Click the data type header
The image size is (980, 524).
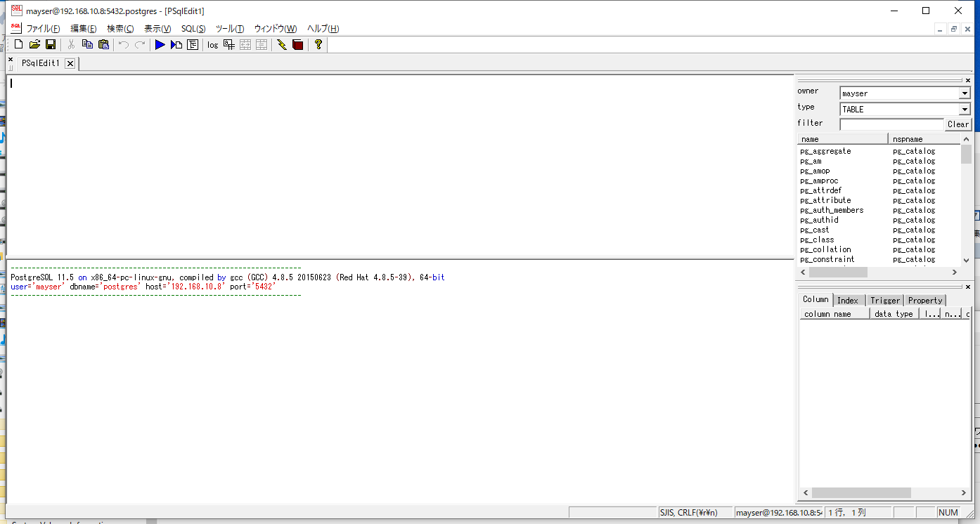[x=894, y=314]
